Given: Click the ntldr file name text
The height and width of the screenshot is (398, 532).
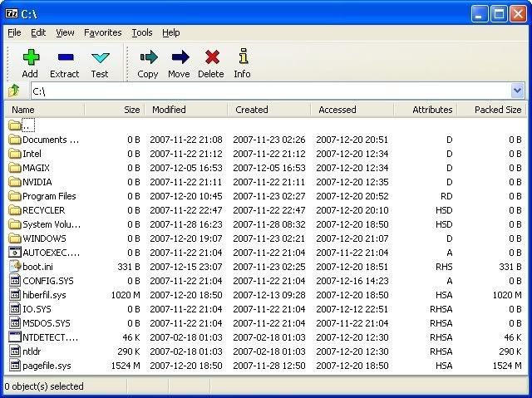Looking at the screenshot, I should [32, 351].
